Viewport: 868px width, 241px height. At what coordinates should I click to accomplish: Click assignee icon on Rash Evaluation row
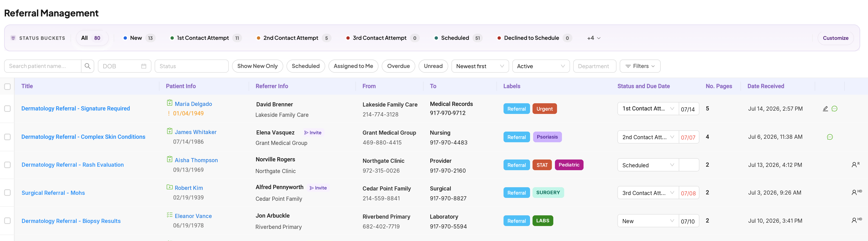[855, 165]
